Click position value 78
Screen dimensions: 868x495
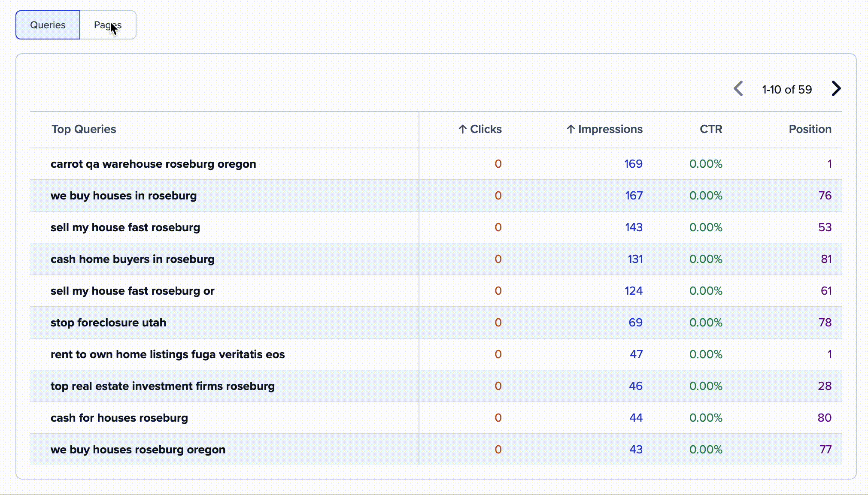click(x=825, y=323)
